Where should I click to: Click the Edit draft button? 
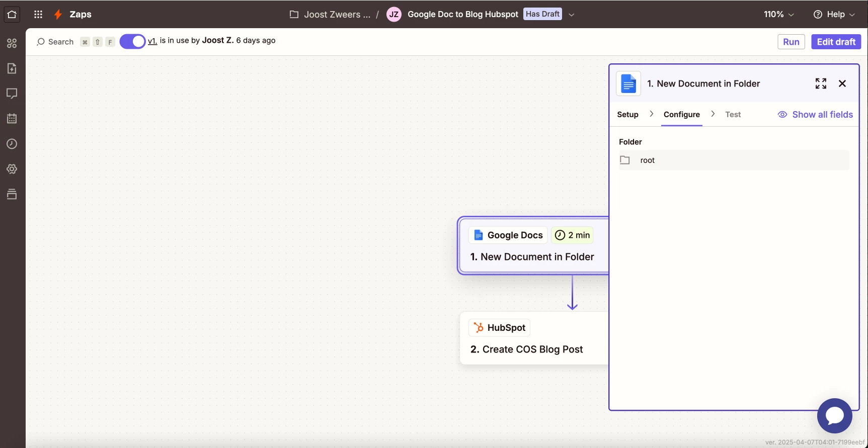point(836,42)
